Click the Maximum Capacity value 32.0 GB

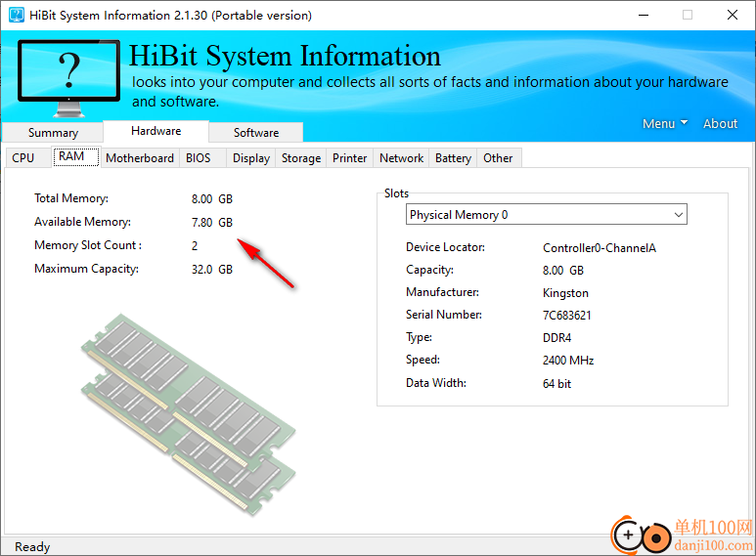[x=212, y=270]
